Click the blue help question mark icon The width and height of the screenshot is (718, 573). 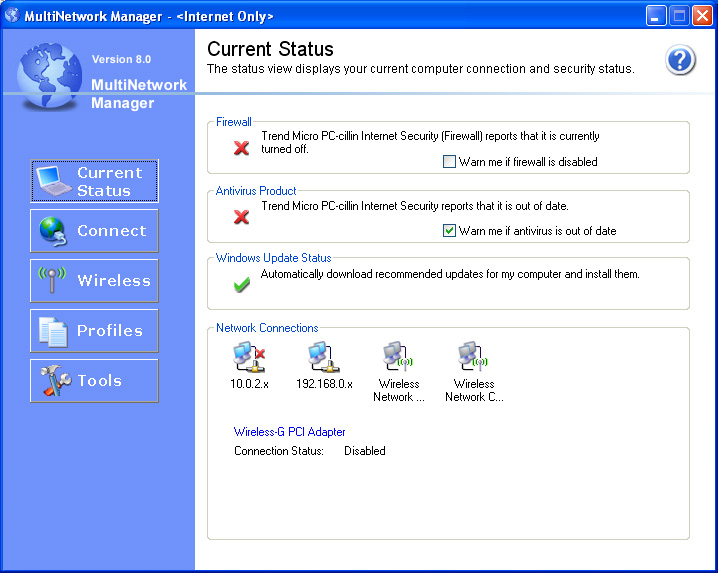(x=680, y=60)
